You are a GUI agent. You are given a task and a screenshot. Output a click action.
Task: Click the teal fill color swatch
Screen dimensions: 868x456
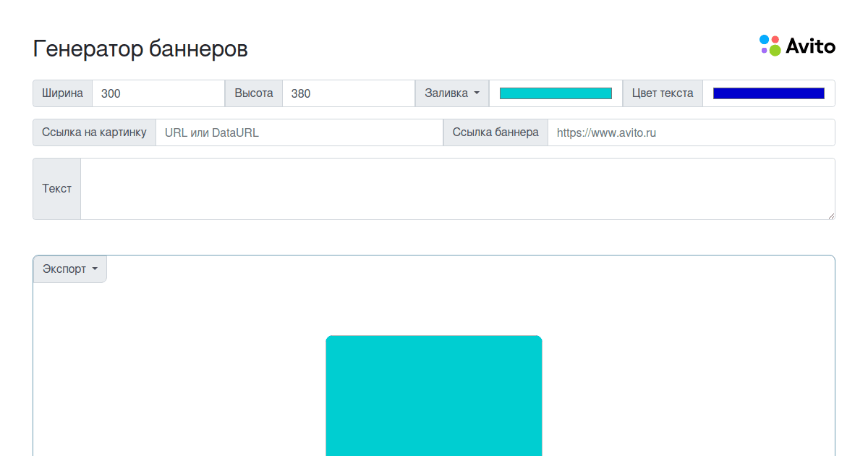[x=556, y=93]
